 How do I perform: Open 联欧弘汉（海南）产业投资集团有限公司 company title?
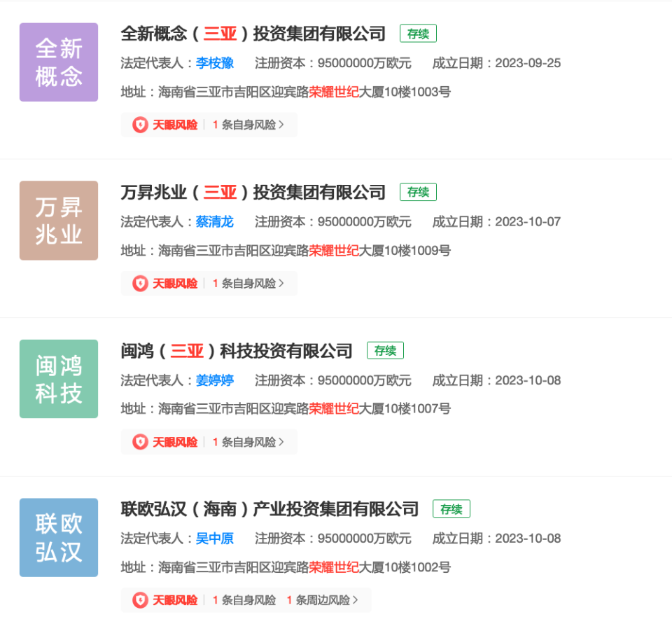click(x=270, y=509)
